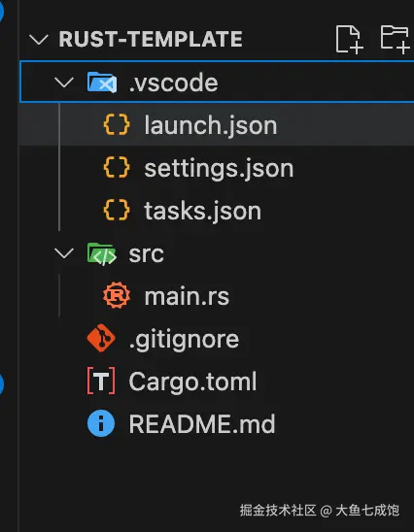
Task: Click the green src folder icon
Action: pos(102,253)
